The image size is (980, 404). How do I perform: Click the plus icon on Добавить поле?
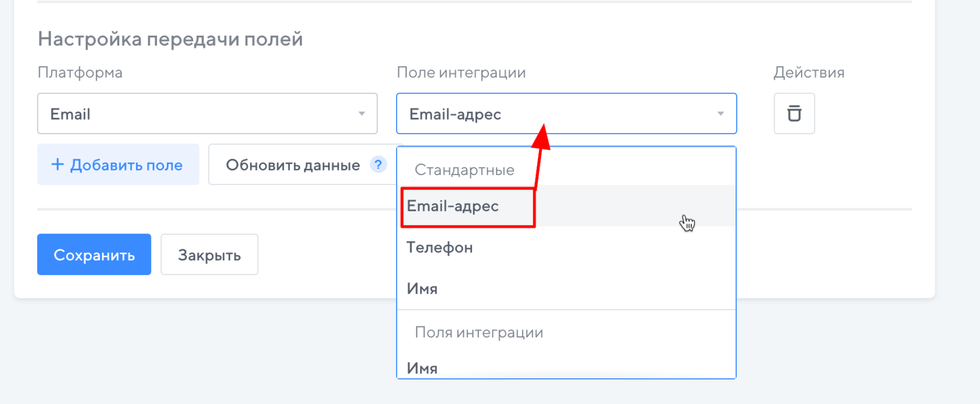click(x=57, y=165)
